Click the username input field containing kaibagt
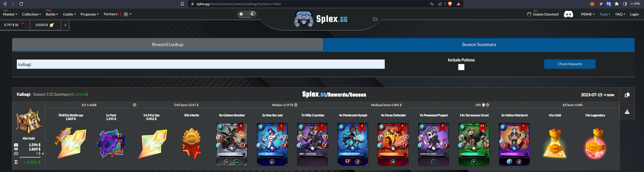This screenshot has width=644, height=172. (201, 64)
